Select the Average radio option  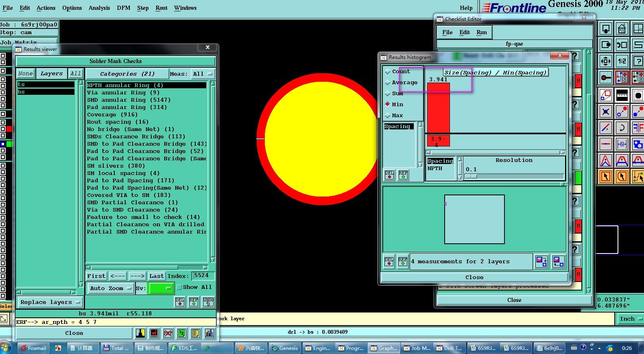(388, 83)
